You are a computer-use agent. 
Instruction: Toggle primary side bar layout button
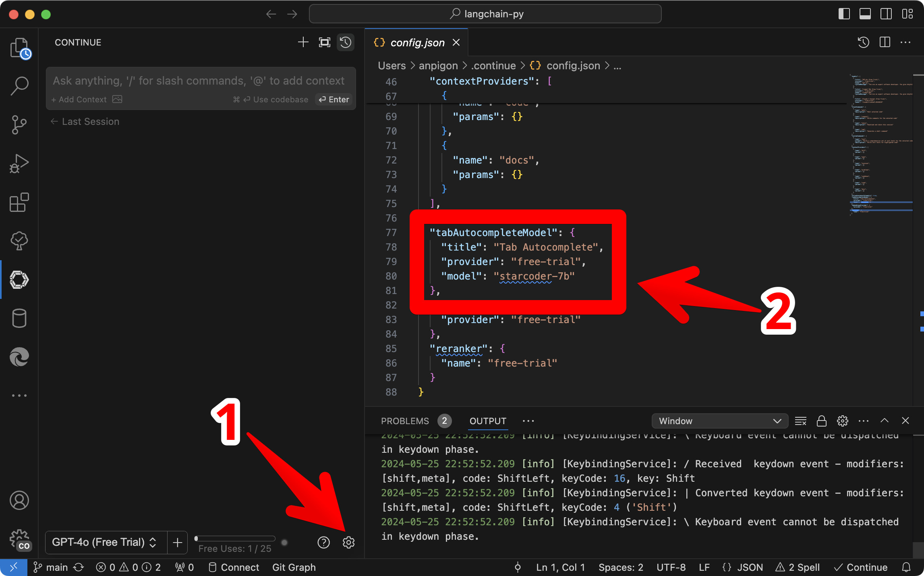(x=844, y=14)
